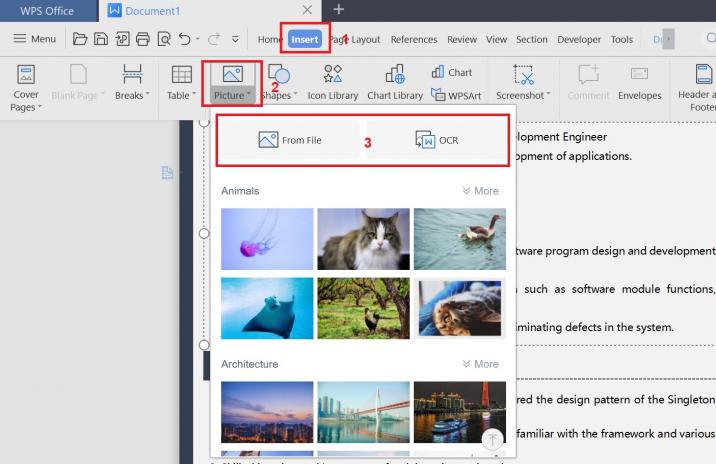716x464 pixels.
Task: Click the Open folder icon
Action: click(x=80, y=39)
